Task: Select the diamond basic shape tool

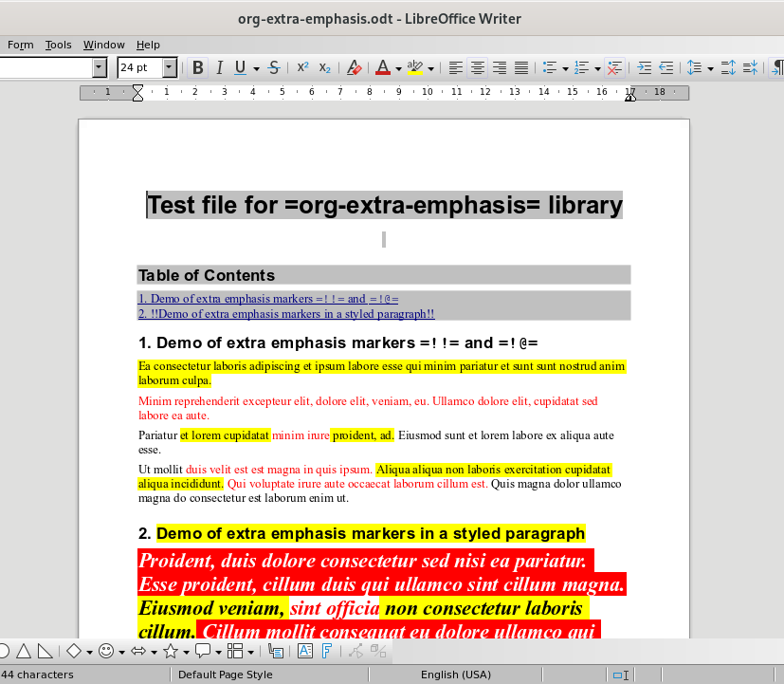Action: click(x=74, y=651)
